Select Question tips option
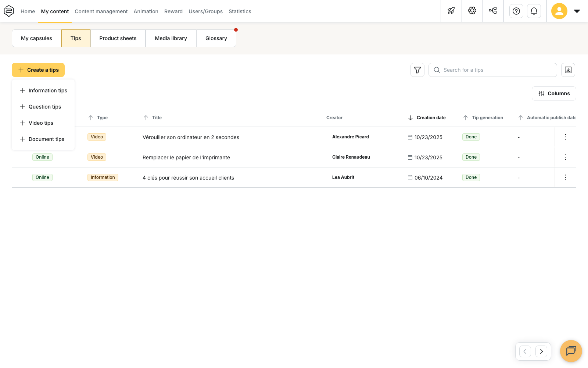This screenshot has width=588, height=368. 43,107
